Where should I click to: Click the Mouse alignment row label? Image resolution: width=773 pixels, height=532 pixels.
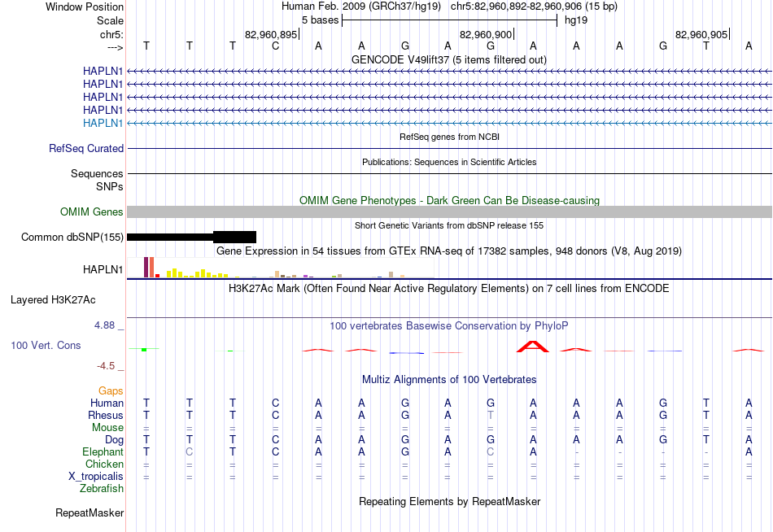point(107,428)
